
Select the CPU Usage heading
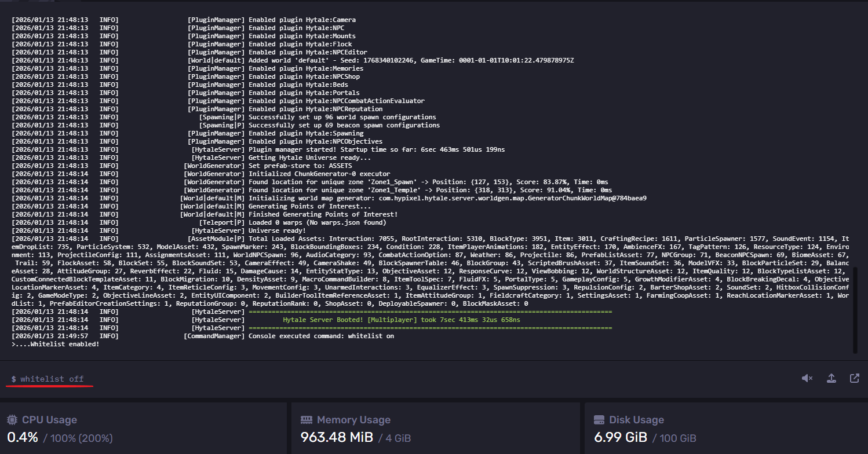tap(49, 420)
